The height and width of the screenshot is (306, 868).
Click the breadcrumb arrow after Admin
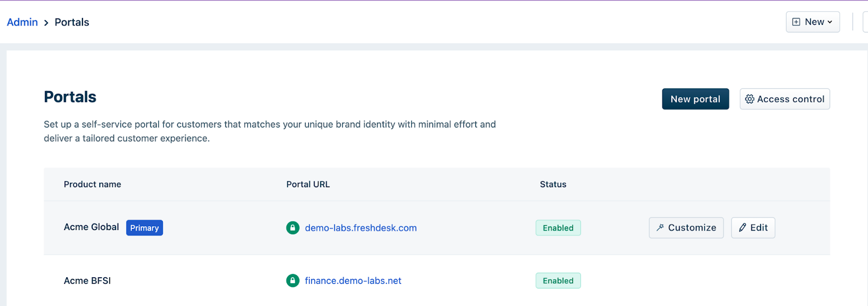46,23
